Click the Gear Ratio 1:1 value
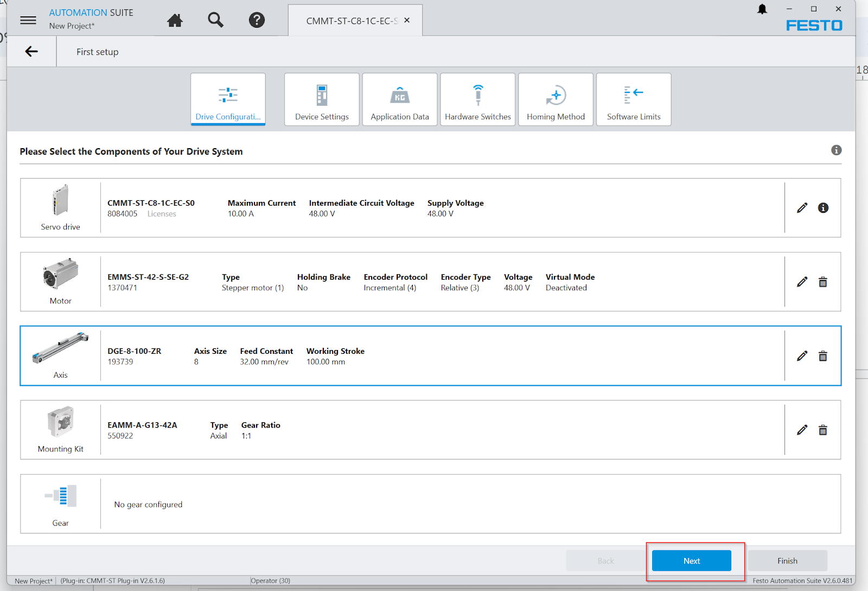This screenshot has height=591, width=868. pyautogui.click(x=246, y=436)
